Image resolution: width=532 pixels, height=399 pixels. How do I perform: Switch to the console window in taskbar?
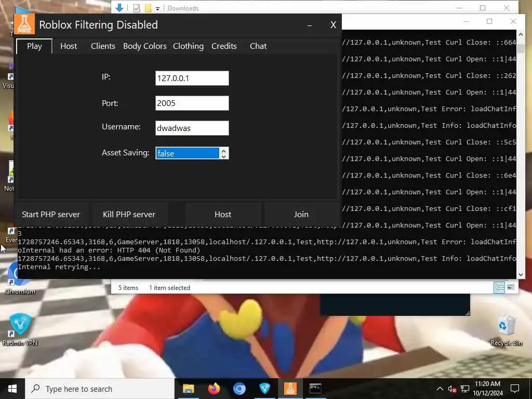[315, 389]
